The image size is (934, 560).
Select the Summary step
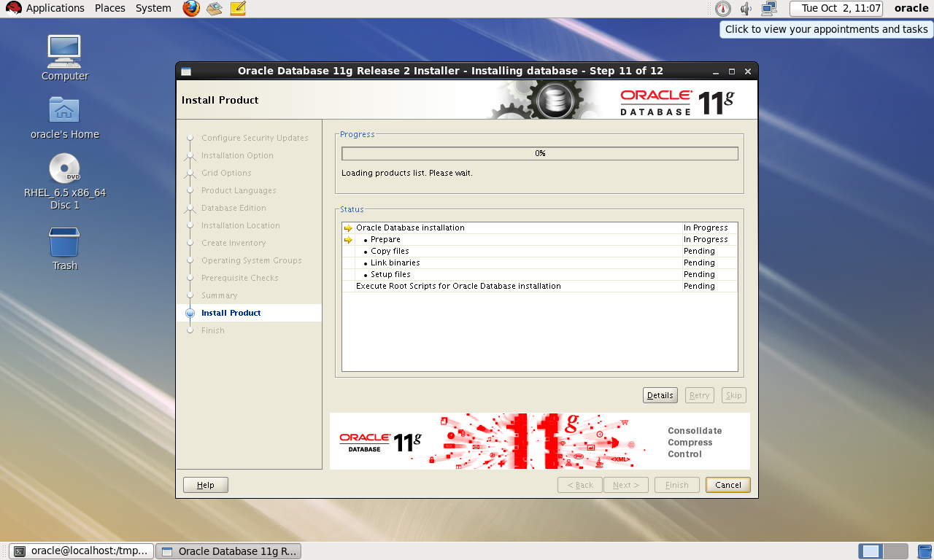click(219, 295)
